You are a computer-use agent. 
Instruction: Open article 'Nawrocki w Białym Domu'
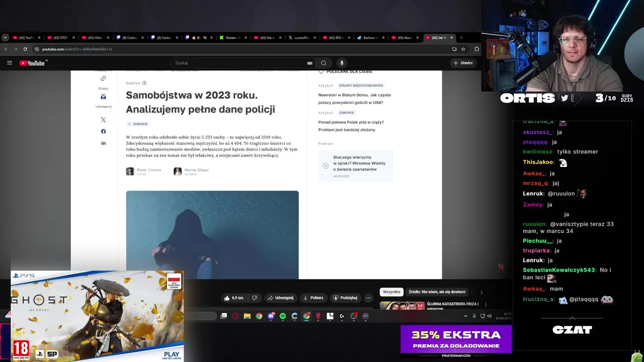[354, 99]
